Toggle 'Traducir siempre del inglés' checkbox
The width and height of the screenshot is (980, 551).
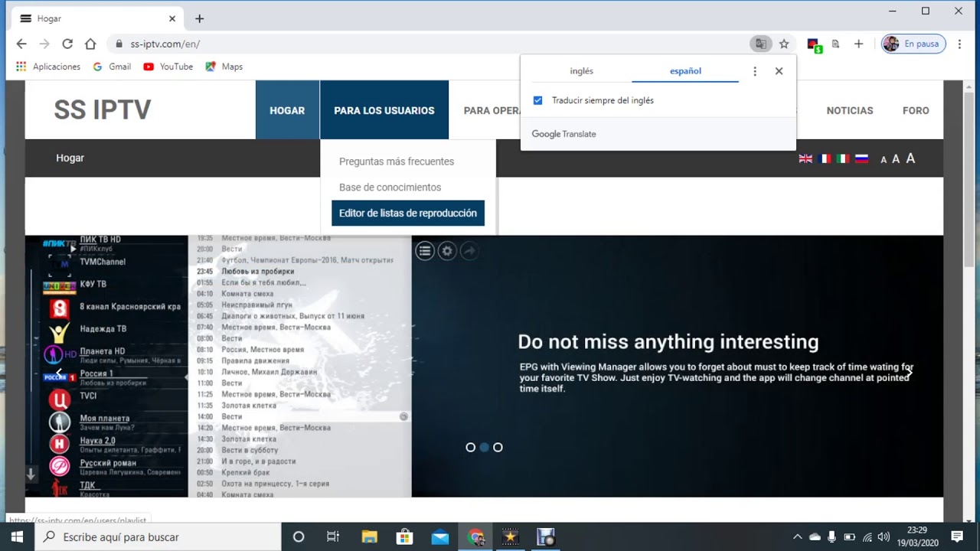(537, 100)
